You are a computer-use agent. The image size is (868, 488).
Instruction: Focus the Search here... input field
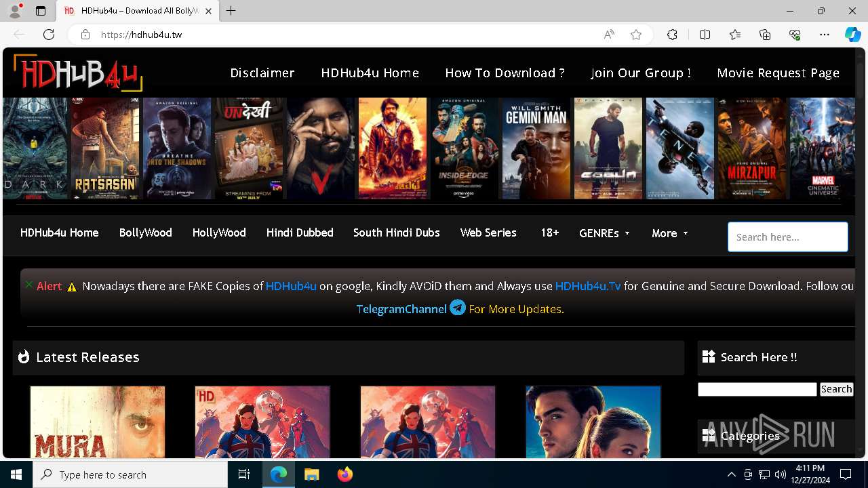pos(788,237)
